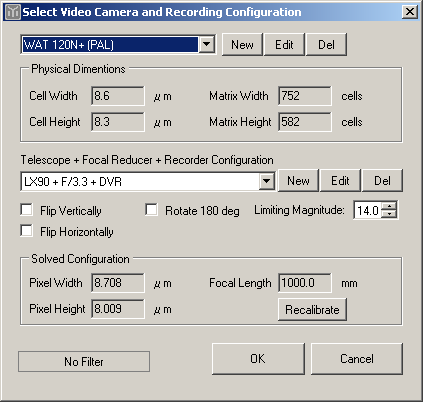Tick the Flip Horizontally checkbox

pyautogui.click(x=26, y=231)
